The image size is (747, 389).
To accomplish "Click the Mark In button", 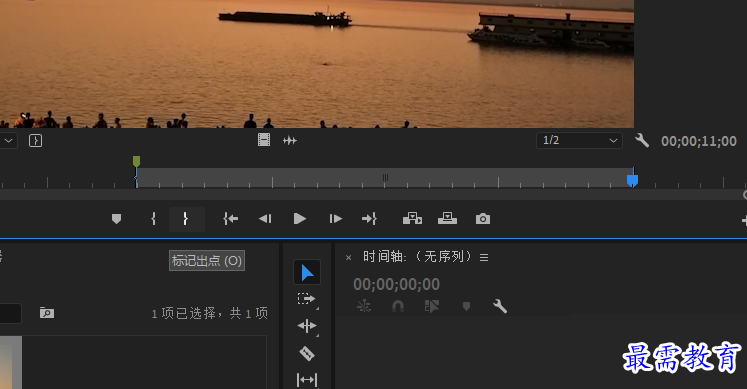I will (x=153, y=219).
